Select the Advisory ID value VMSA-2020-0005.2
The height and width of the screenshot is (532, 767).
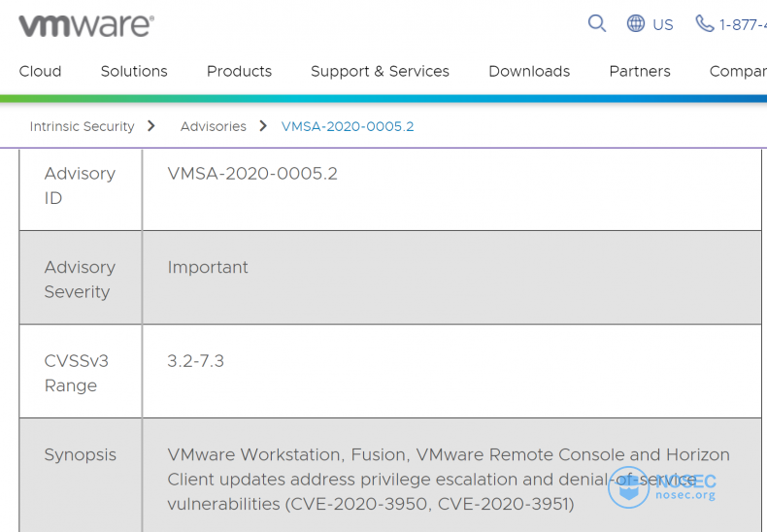click(x=252, y=174)
